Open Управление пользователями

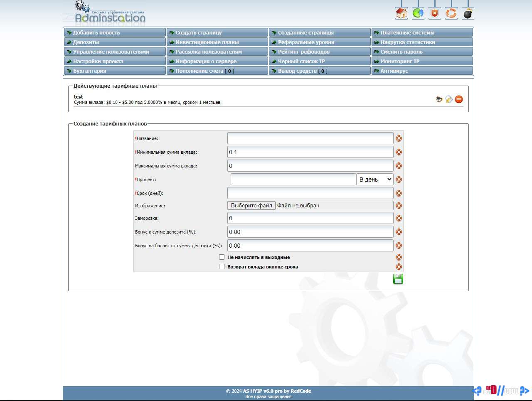[x=115, y=52]
